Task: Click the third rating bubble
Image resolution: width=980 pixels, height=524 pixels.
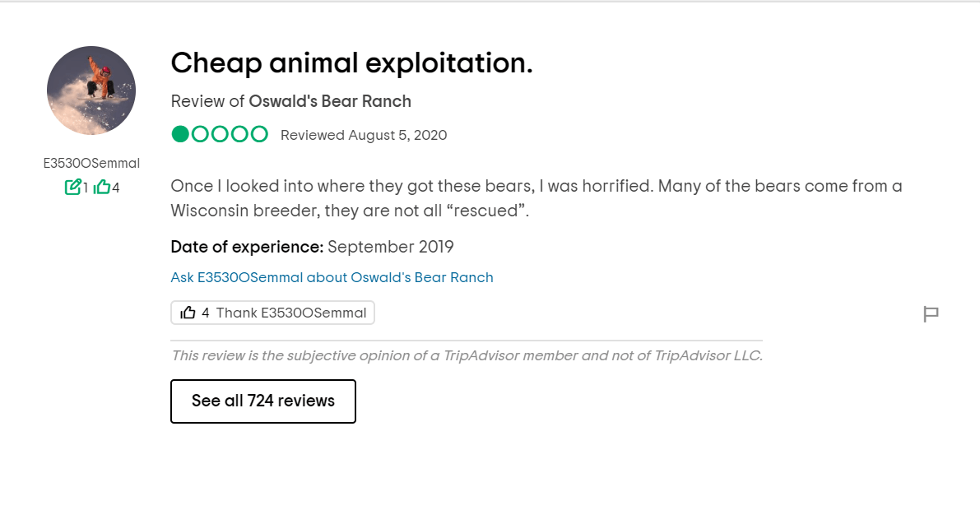Action: (x=220, y=134)
